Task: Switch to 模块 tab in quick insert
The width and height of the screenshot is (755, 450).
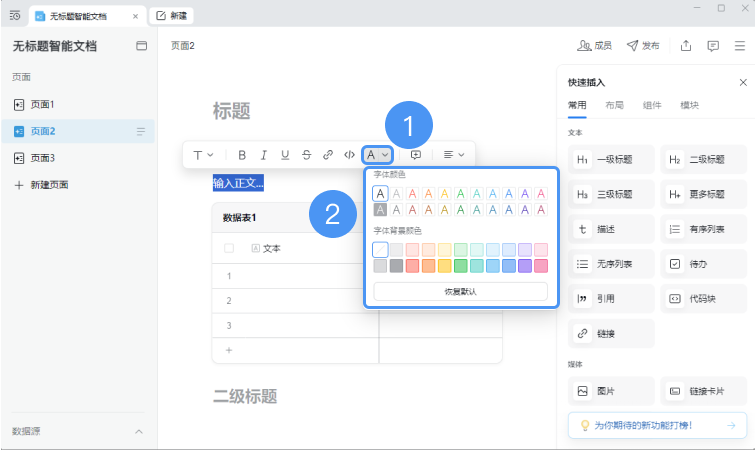Action: pos(689,105)
